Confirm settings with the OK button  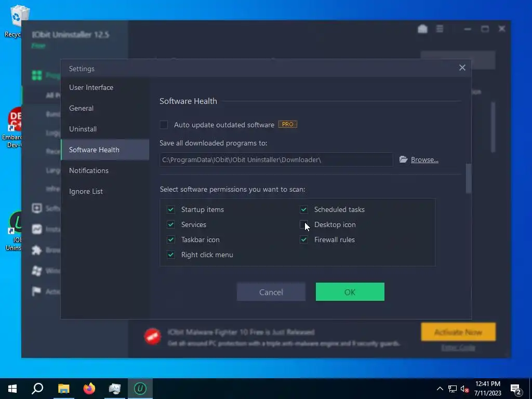tap(350, 292)
